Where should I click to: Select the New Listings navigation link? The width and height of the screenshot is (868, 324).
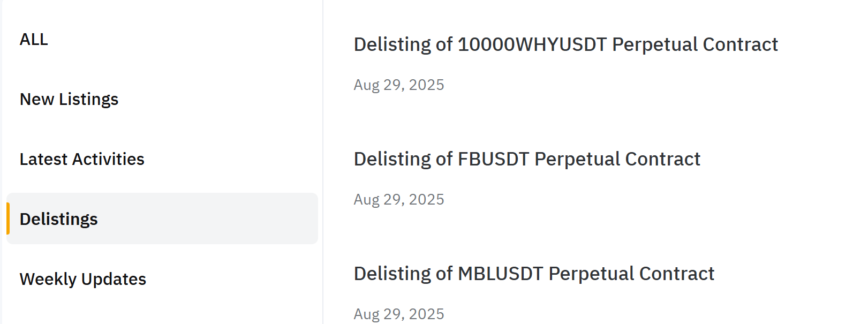tap(69, 99)
